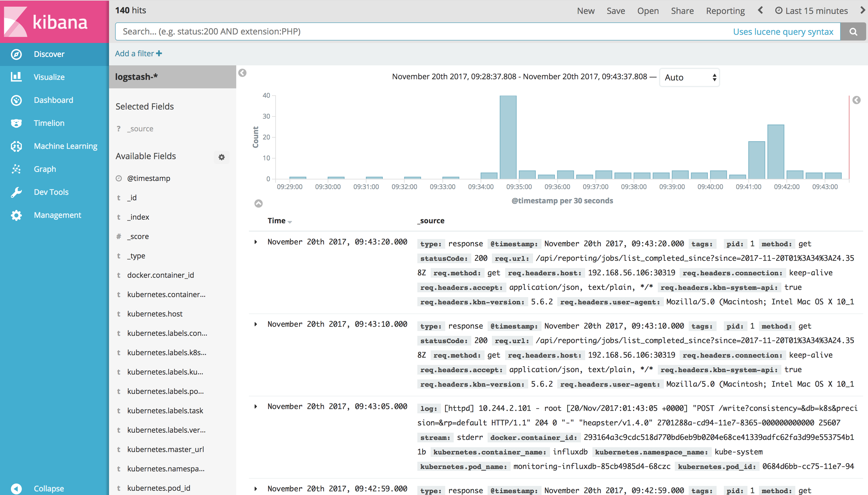Toggle the _source selected field
This screenshot has width=868, height=495.
coord(141,128)
